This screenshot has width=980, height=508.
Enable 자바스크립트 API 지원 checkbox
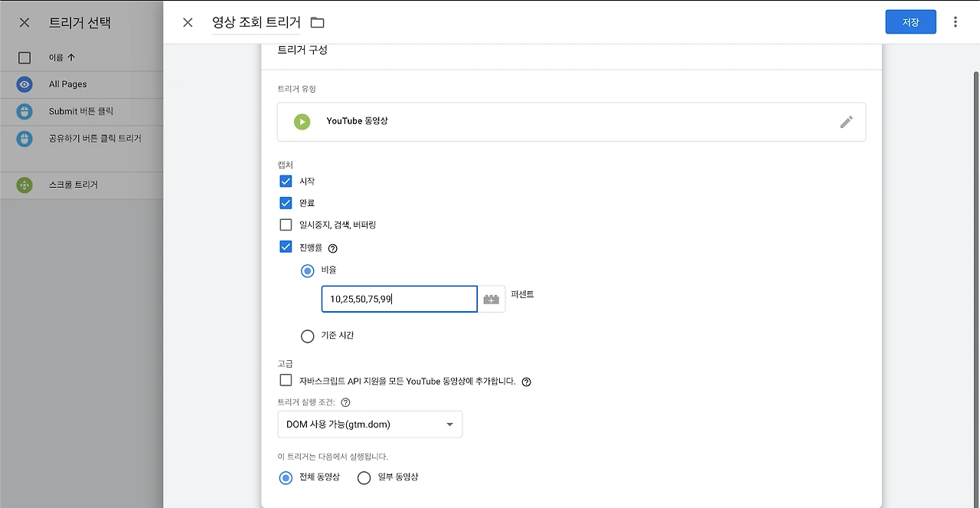(286, 380)
